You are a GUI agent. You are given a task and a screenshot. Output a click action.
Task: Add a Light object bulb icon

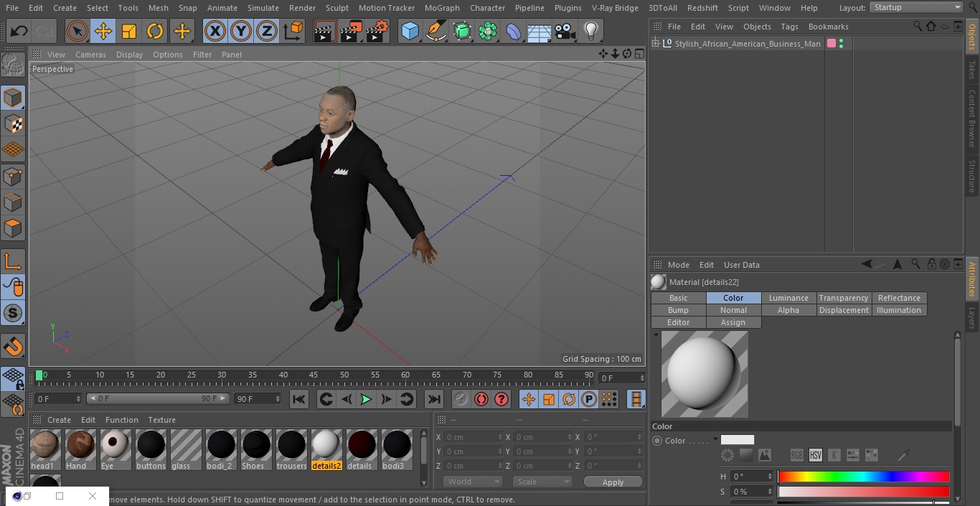(x=590, y=31)
